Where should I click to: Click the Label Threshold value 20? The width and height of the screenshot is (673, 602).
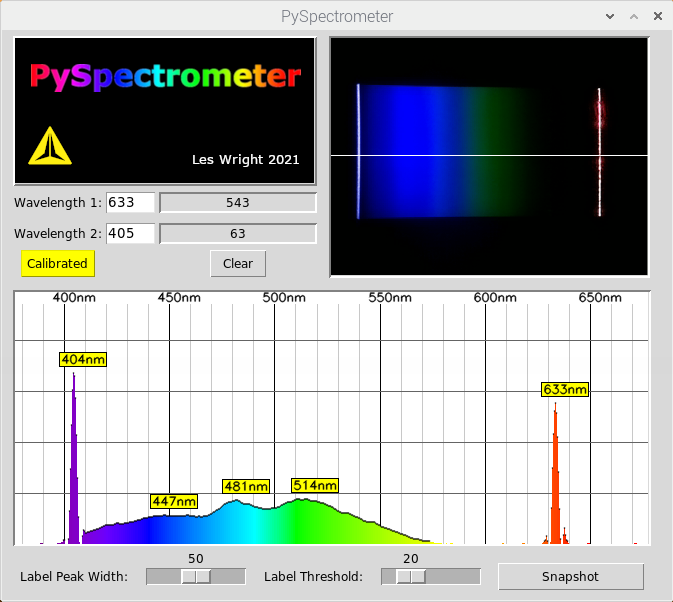click(x=411, y=559)
